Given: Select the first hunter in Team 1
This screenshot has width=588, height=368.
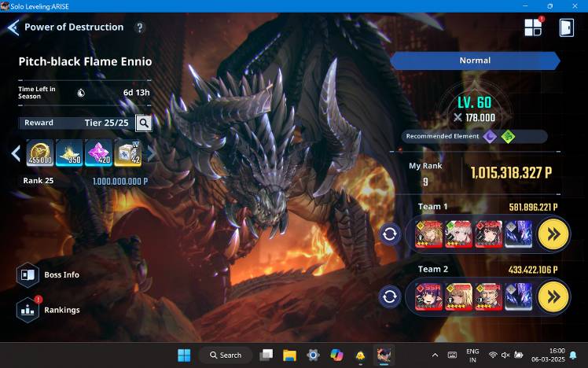Looking at the screenshot, I should coord(428,234).
